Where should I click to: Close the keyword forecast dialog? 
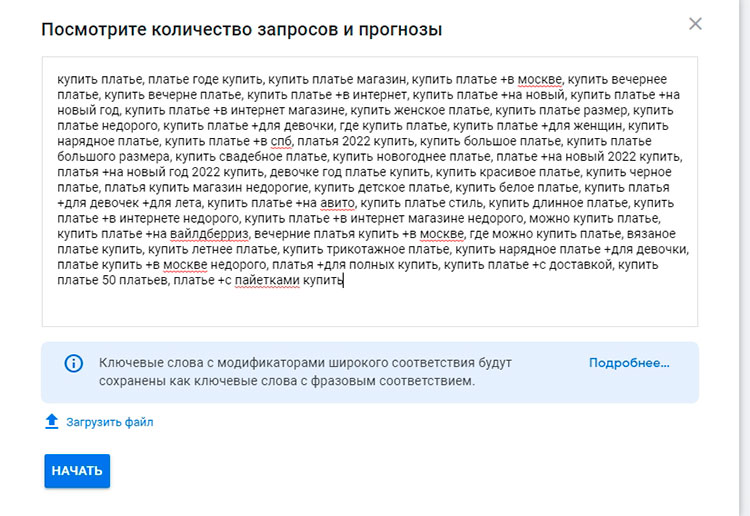point(696,24)
